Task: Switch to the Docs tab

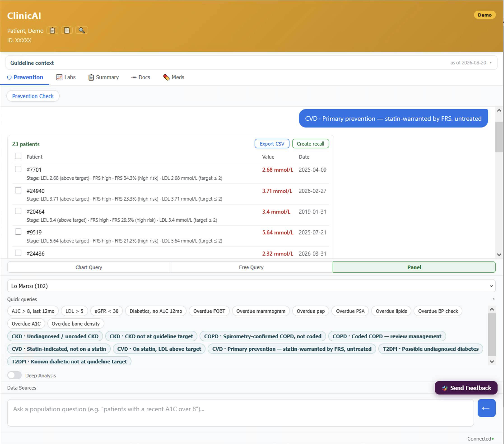Action: tap(140, 77)
